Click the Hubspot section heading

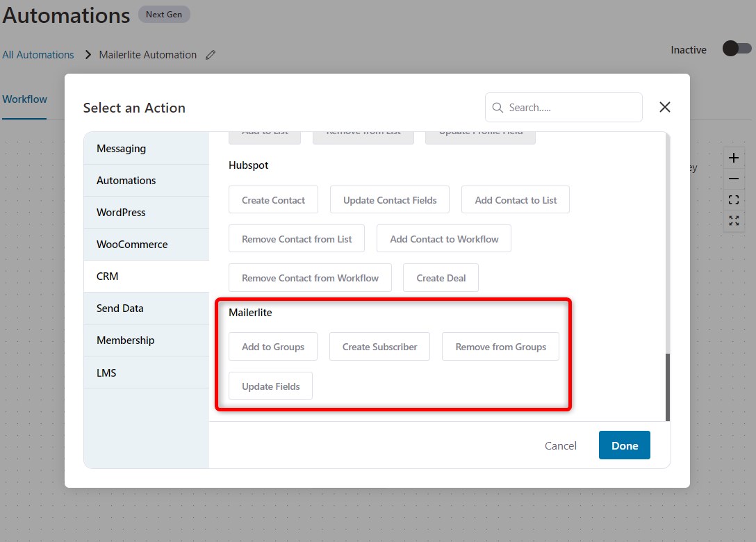[248, 165]
